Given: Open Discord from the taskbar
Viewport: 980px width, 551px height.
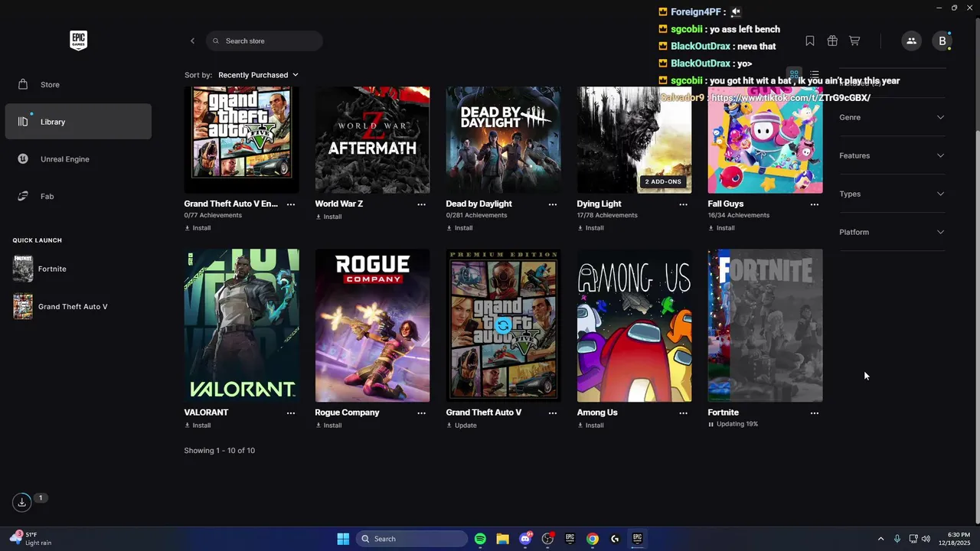Looking at the screenshot, I should coord(525,539).
